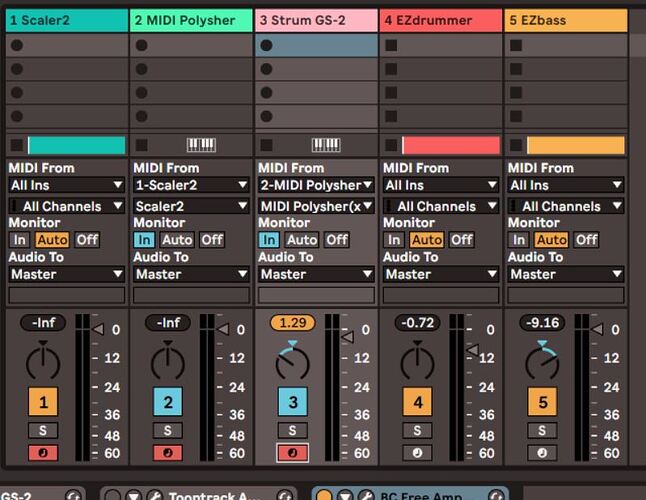This screenshot has width=646, height=500.
Task: Solo the MIDI Polysher track
Action: [x=168, y=430]
